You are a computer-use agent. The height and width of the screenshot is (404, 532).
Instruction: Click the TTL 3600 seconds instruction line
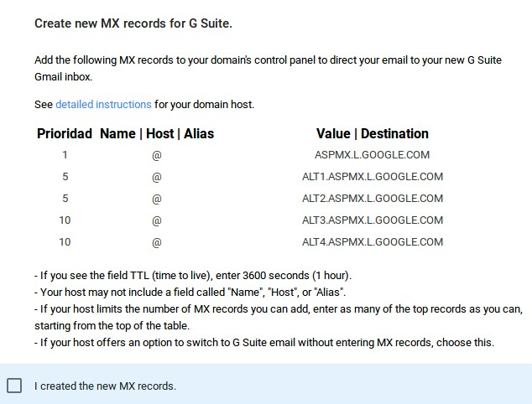click(193, 276)
